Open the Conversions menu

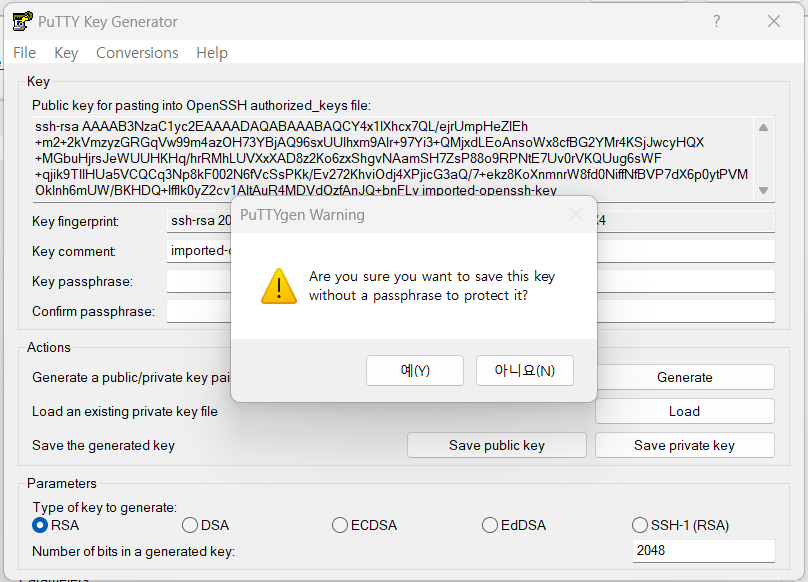pyautogui.click(x=137, y=53)
